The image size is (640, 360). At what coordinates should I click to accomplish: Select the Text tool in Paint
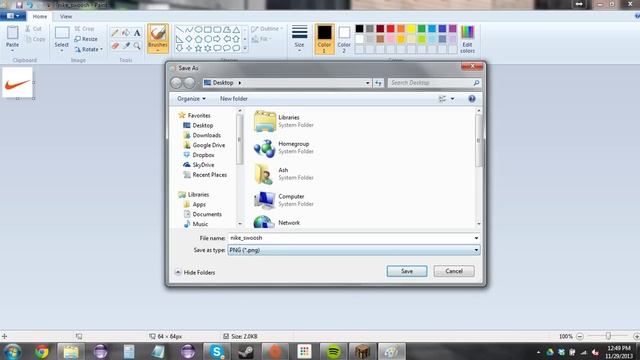(x=137, y=33)
